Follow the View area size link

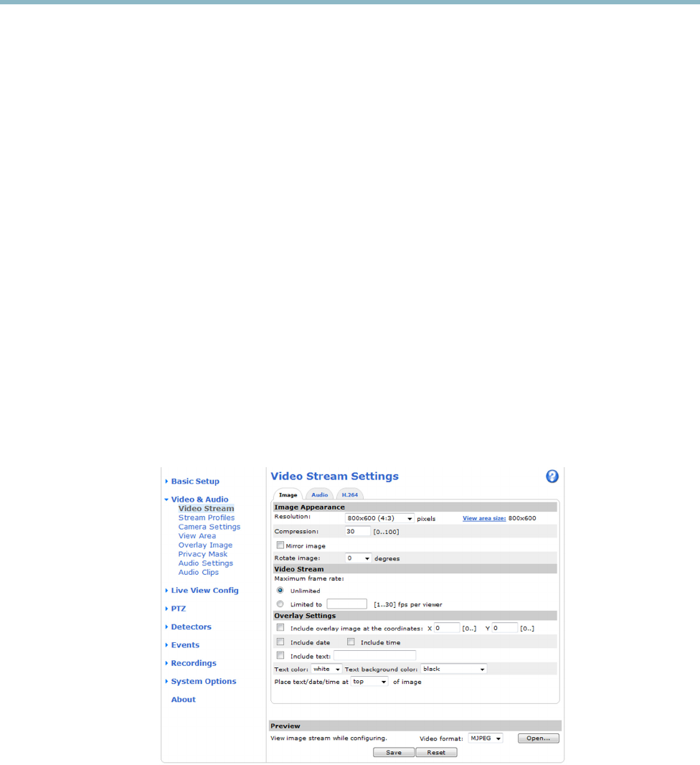click(x=484, y=519)
